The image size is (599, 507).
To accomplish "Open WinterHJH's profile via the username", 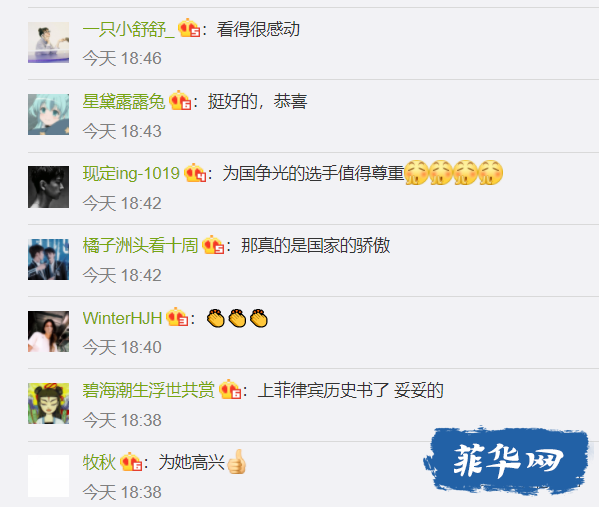I will coord(122,318).
